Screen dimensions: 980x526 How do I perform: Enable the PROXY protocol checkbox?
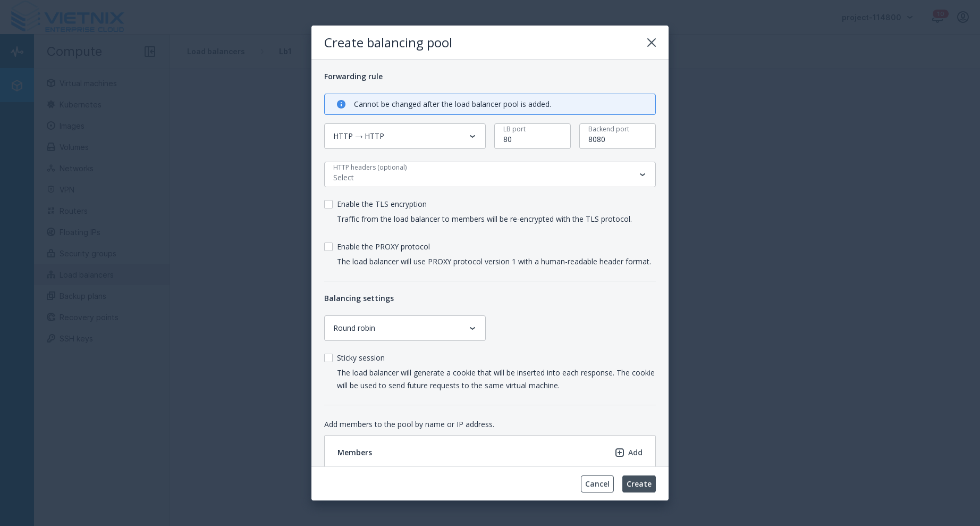click(x=328, y=247)
